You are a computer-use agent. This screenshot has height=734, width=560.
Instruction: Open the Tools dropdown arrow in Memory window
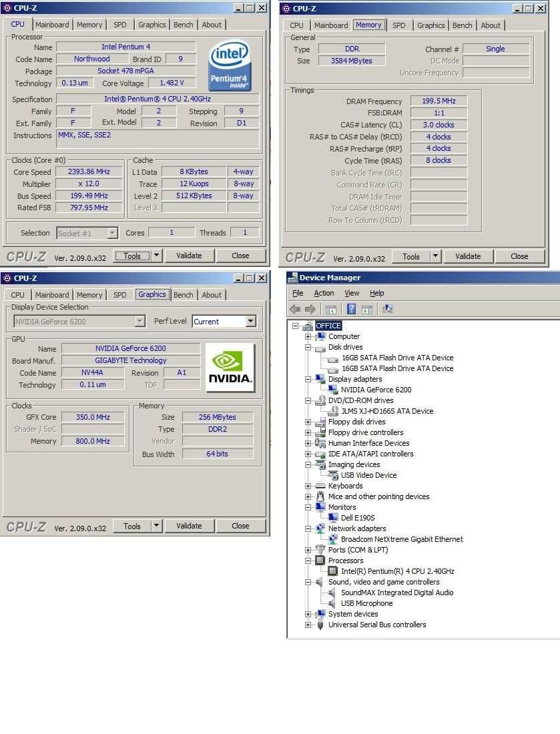(x=435, y=256)
